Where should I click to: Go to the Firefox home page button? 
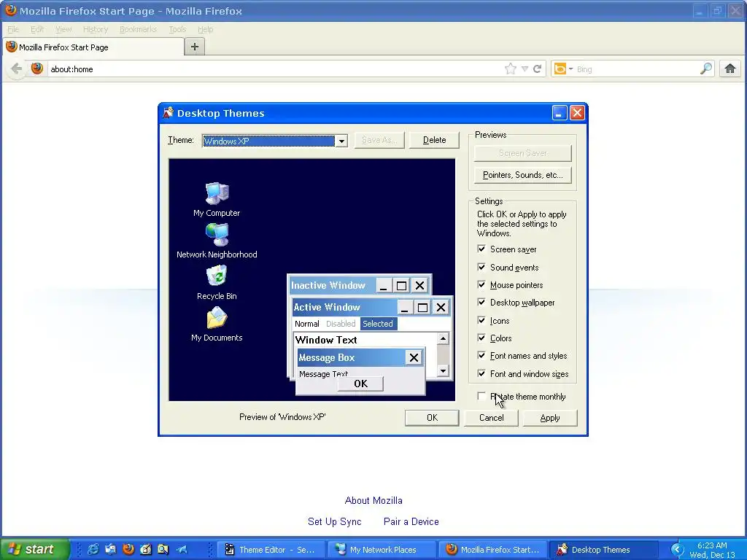(729, 69)
